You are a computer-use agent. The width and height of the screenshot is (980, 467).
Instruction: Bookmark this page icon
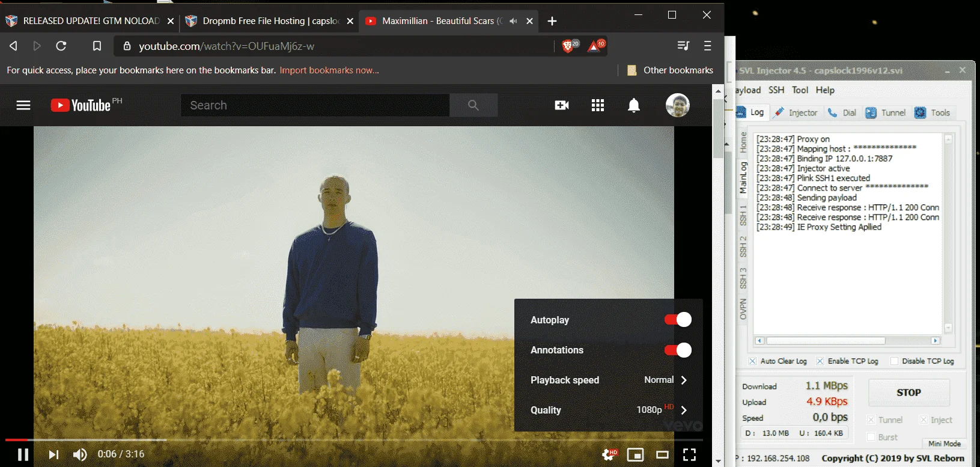pos(97,46)
